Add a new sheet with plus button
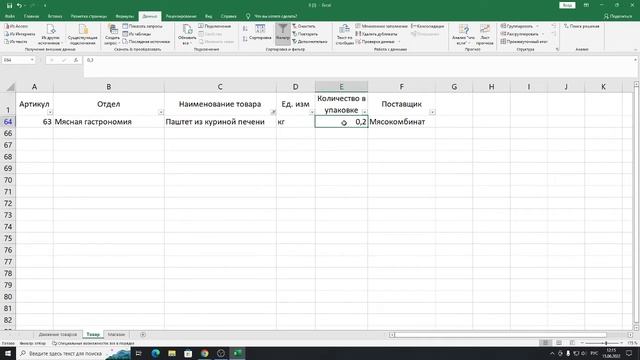This screenshot has height=360, width=640. [143, 334]
